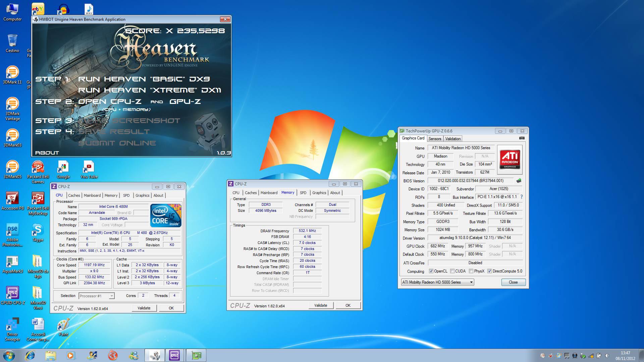644x362 pixels.
Task: Select the MicroSD Vinci folder icon
Action: coord(38,298)
